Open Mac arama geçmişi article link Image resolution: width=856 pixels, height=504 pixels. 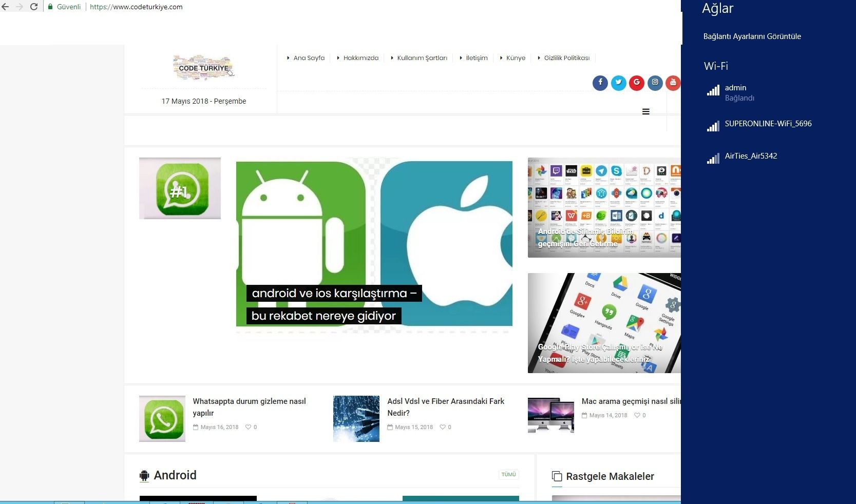pos(631,401)
